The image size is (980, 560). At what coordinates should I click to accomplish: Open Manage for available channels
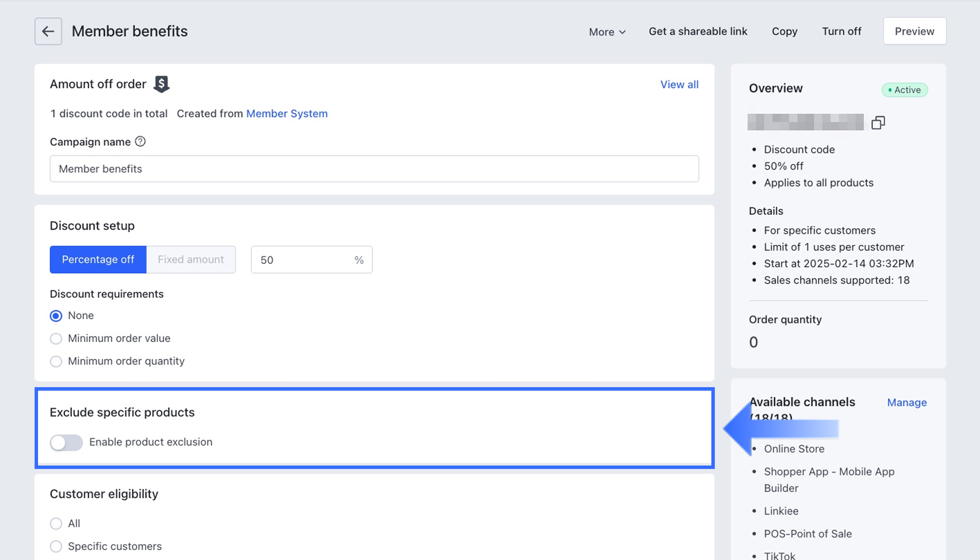click(906, 403)
